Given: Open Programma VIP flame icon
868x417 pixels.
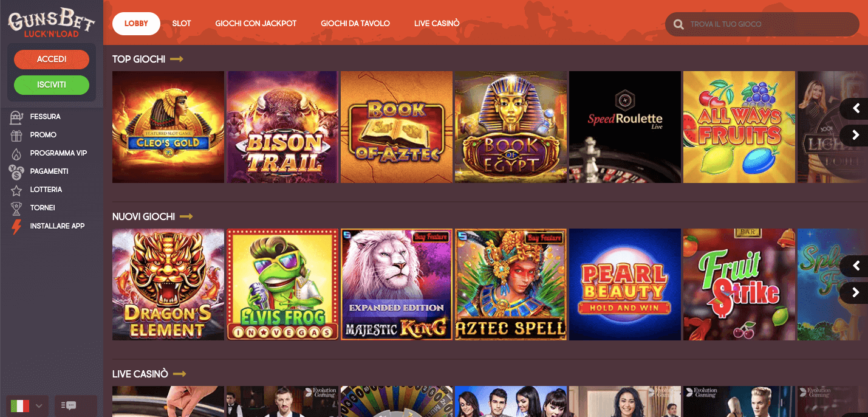Looking at the screenshot, I should pyautogui.click(x=16, y=153).
